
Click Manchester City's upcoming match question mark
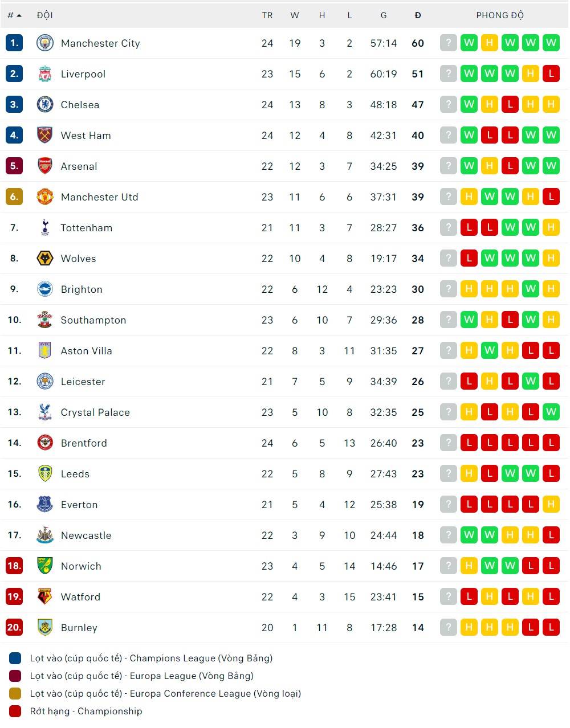click(x=449, y=43)
